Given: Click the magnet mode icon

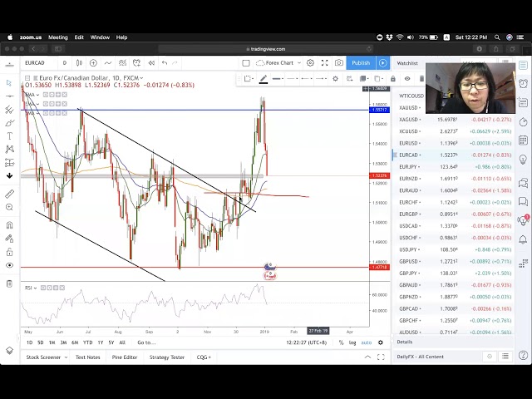Looking at the screenshot, I should click(x=9, y=224).
